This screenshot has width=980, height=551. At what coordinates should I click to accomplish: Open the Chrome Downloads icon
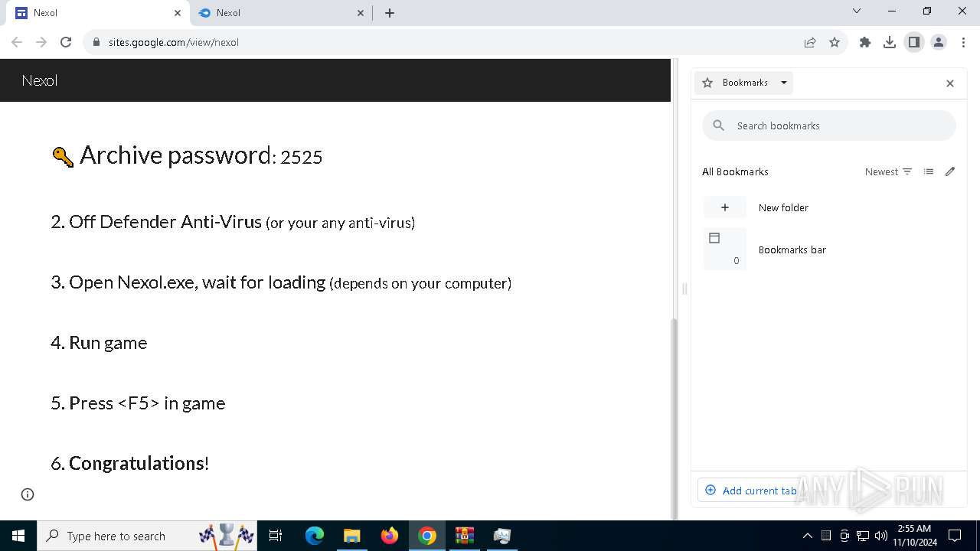pos(890,42)
